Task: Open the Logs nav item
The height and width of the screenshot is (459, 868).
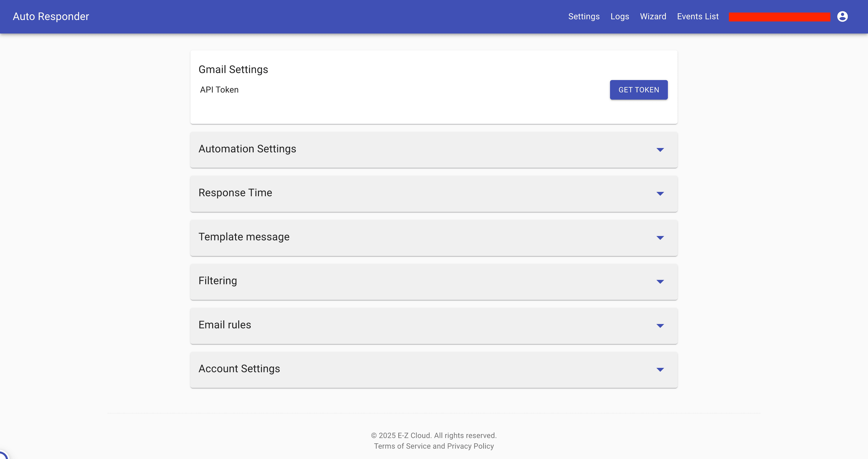Action: click(x=620, y=16)
